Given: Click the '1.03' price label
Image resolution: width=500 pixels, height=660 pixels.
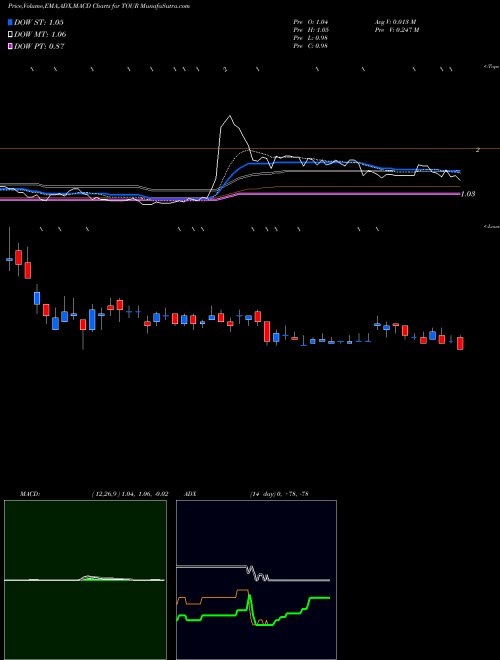Looking at the screenshot, I should point(468,194).
